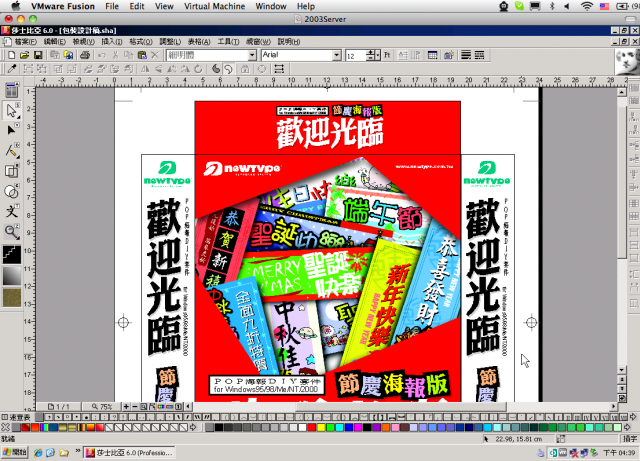This screenshot has width=640, height=461.
Task: Click the 端午節 text on the canvas artwork
Action: [x=382, y=211]
